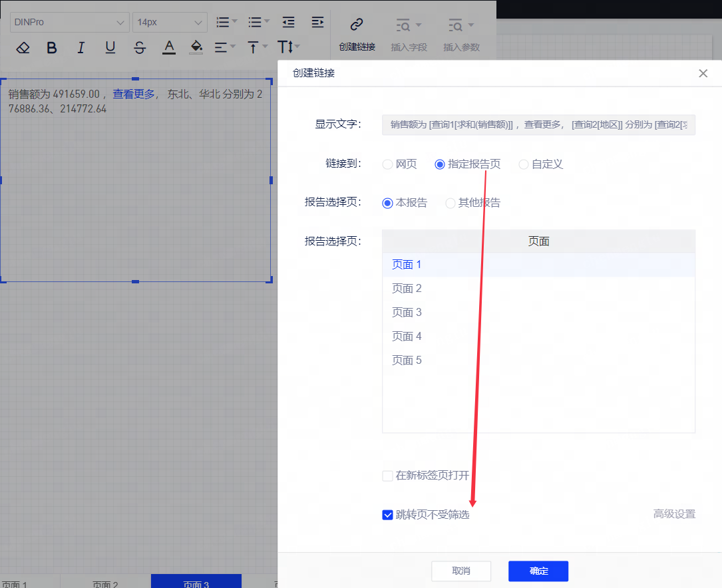The width and height of the screenshot is (722, 588).
Task: Uncheck 跳转页不受筛选 checkbox
Action: point(387,514)
